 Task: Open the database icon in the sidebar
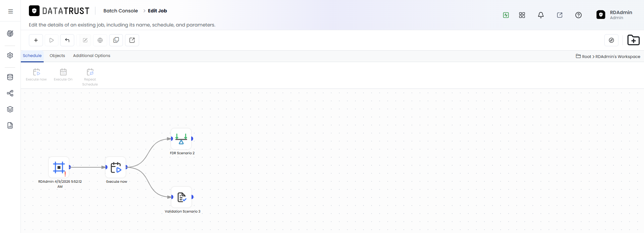click(x=10, y=77)
